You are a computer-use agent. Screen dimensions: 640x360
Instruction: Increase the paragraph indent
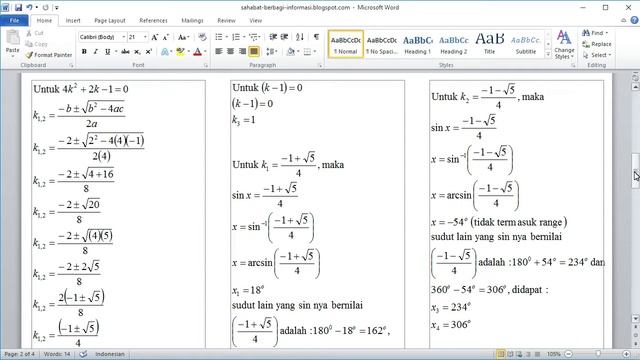[284, 37]
